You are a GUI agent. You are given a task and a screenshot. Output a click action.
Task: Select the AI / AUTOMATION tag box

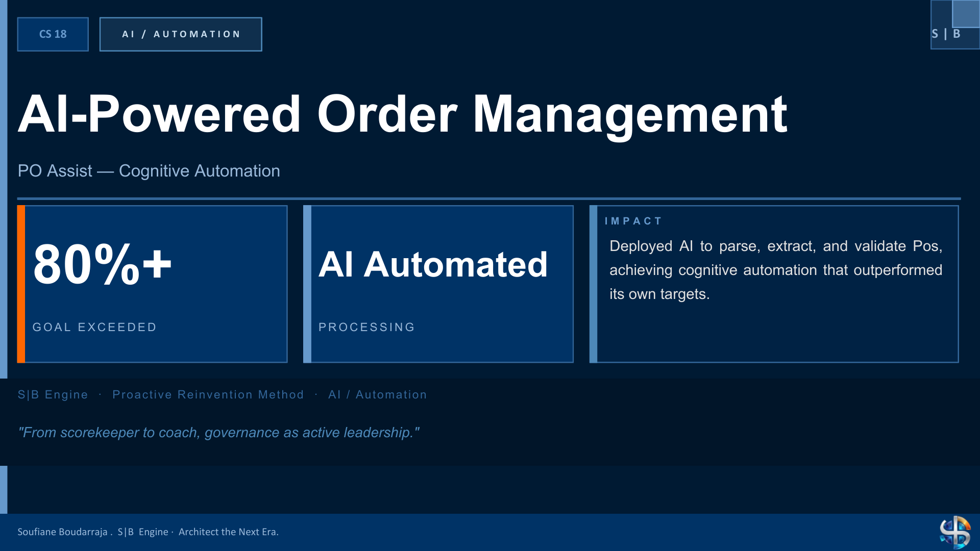[x=181, y=34]
